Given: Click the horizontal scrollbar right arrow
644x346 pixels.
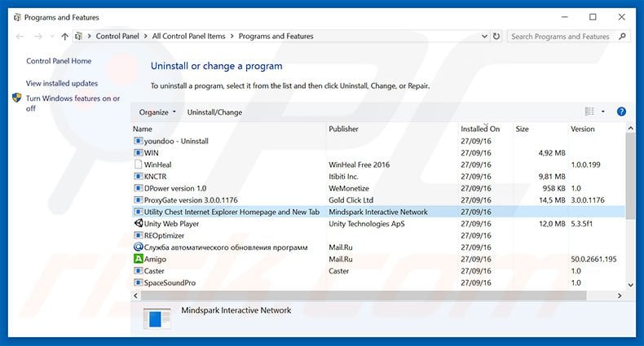Looking at the screenshot, I should pos(620,296).
